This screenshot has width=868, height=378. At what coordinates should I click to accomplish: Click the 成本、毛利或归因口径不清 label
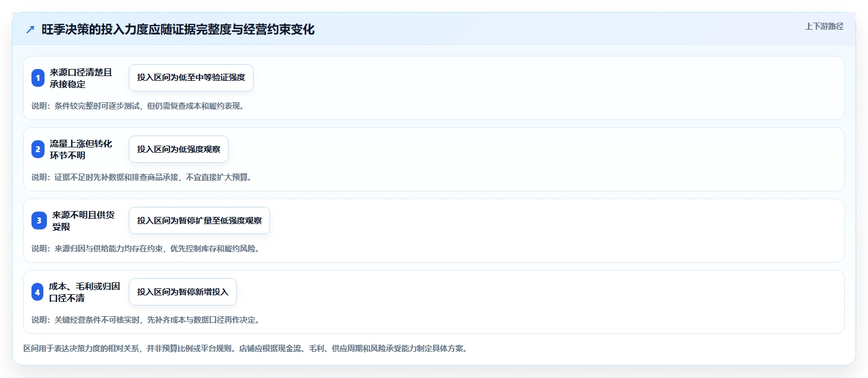(85, 292)
